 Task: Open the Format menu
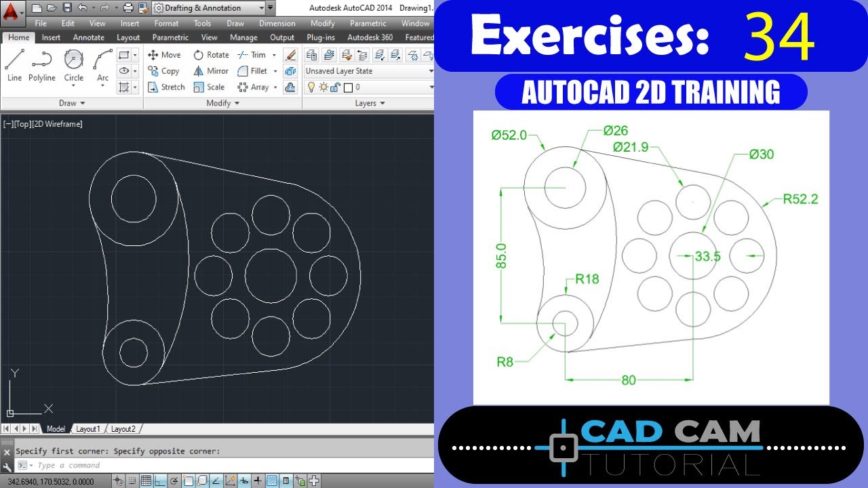point(166,23)
